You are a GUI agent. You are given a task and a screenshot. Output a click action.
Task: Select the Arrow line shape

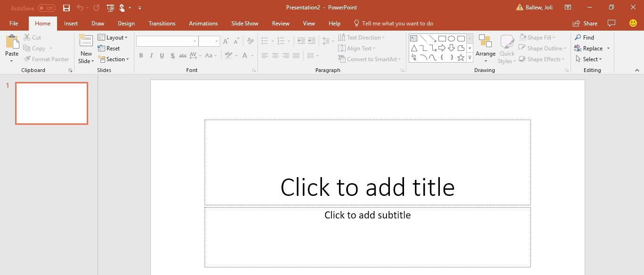click(x=432, y=38)
